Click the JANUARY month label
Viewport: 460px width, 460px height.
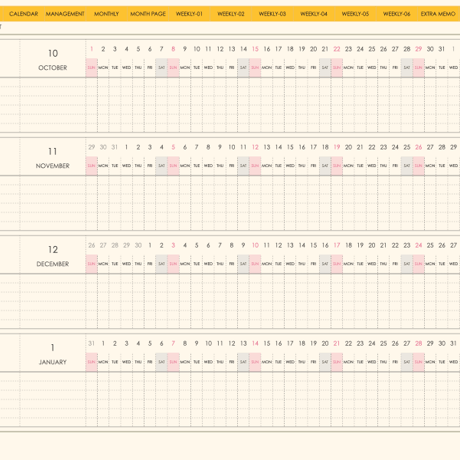click(x=53, y=362)
